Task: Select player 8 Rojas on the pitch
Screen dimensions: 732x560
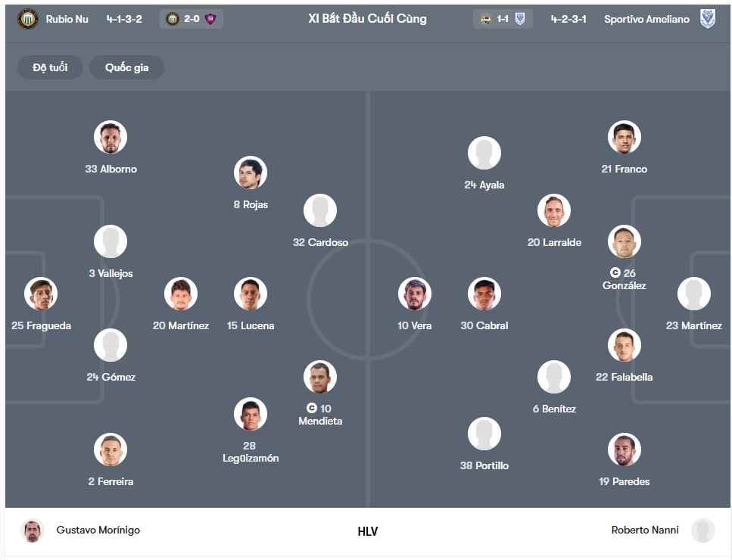Action: [x=251, y=173]
